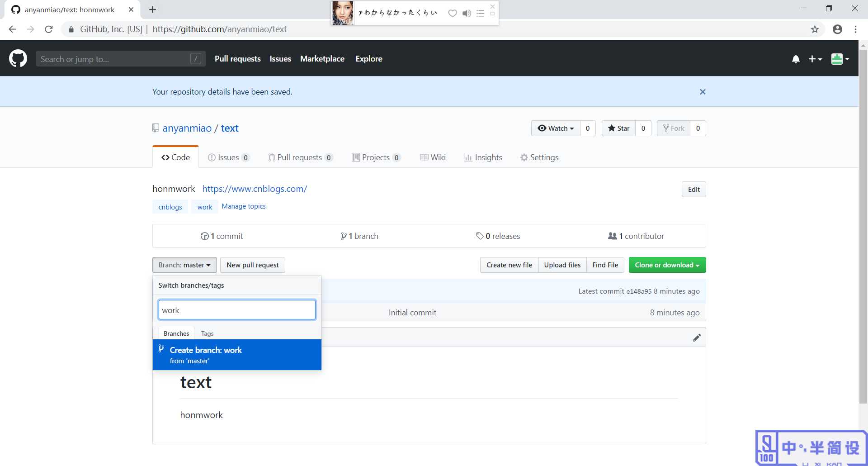Bookmark this page with star icon
This screenshot has width=868, height=466.
coord(815,29)
